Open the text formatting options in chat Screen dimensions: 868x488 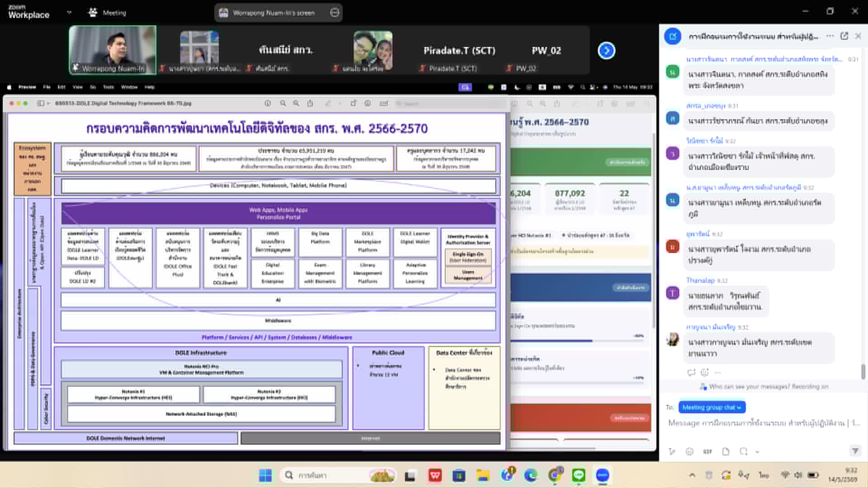click(672, 451)
